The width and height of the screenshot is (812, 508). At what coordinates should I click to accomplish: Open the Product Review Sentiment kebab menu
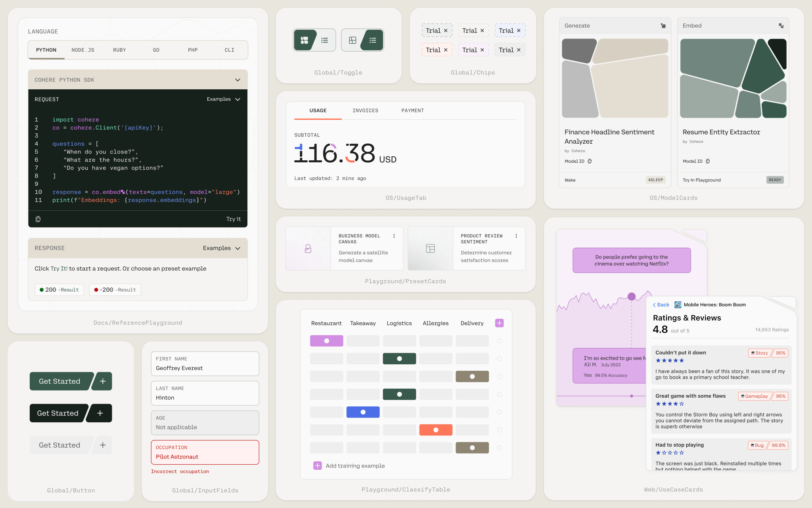(516, 236)
